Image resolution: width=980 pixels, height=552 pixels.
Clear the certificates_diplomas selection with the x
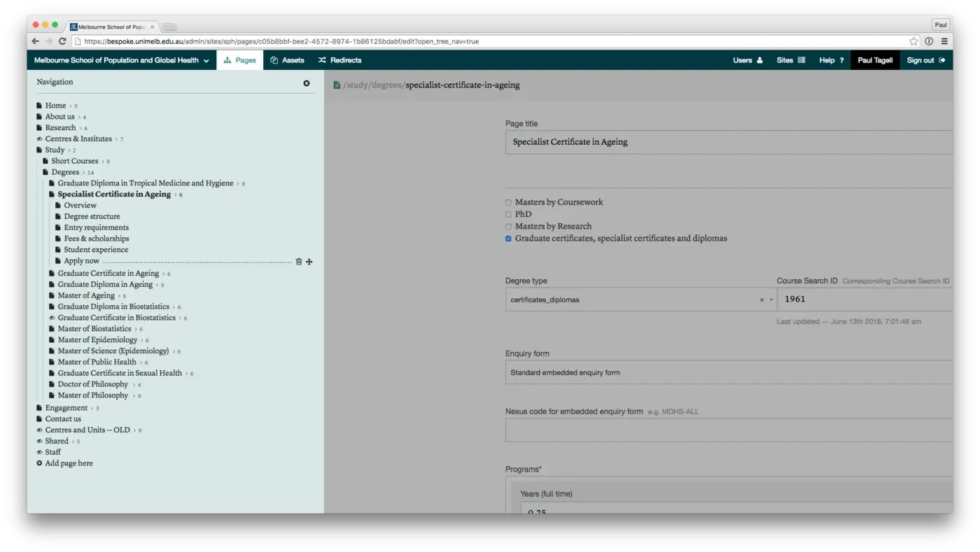click(x=762, y=300)
